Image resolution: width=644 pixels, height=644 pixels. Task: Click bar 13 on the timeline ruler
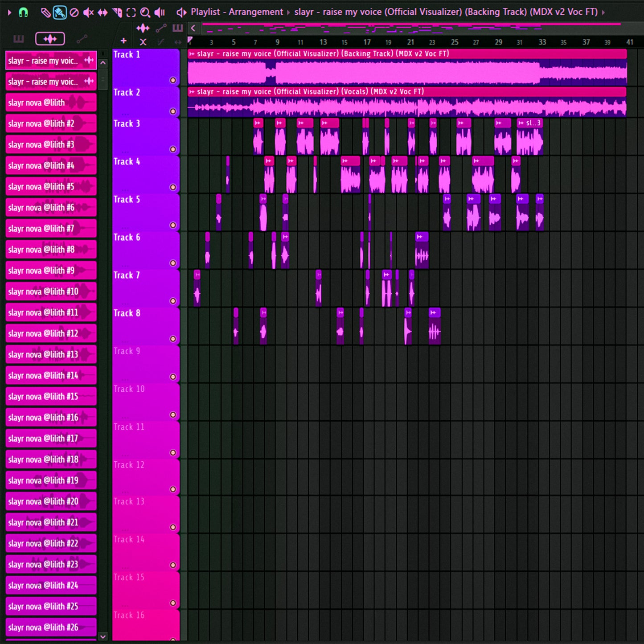click(323, 42)
